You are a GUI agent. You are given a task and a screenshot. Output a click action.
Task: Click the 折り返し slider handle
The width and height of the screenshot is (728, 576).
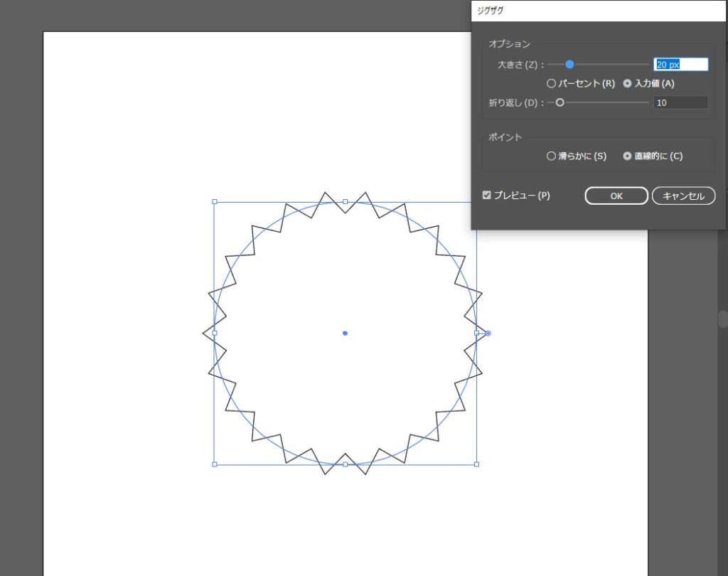[x=560, y=102]
